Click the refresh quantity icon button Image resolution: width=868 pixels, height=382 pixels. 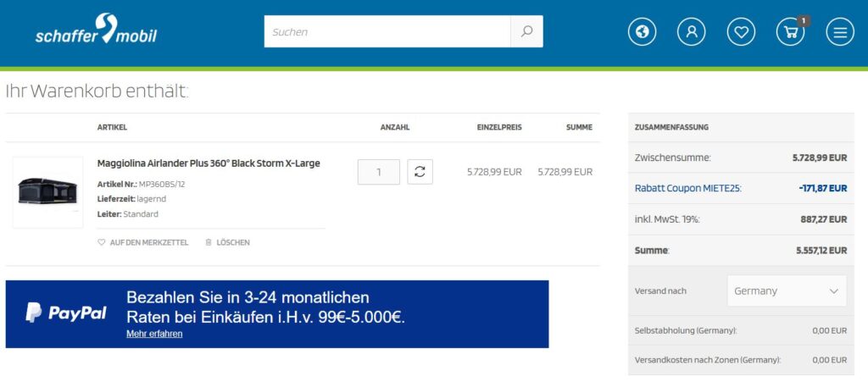point(420,172)
